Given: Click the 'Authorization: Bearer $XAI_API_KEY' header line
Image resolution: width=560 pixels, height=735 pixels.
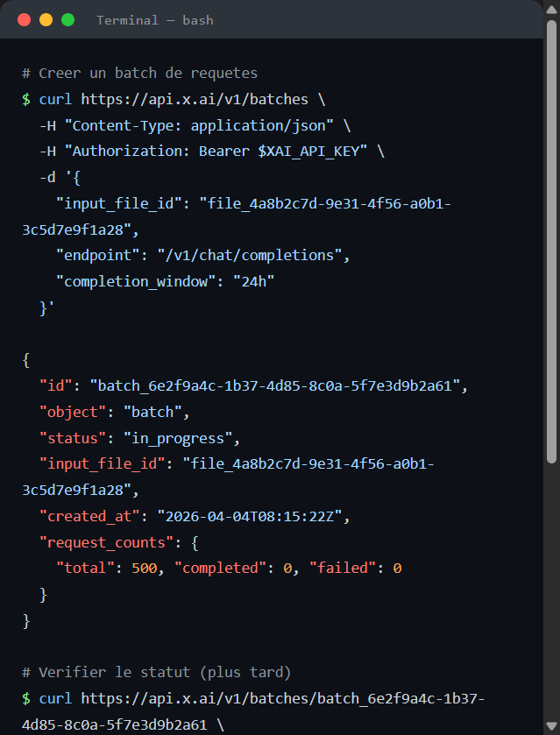Looking at the screenshot, I should pos(212,152).
